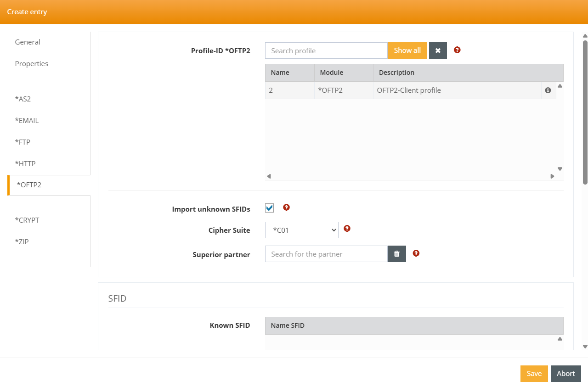The width and height of the screenshot is (588, 387).
Task: Switch to the General tab
Action: (28, 42)
